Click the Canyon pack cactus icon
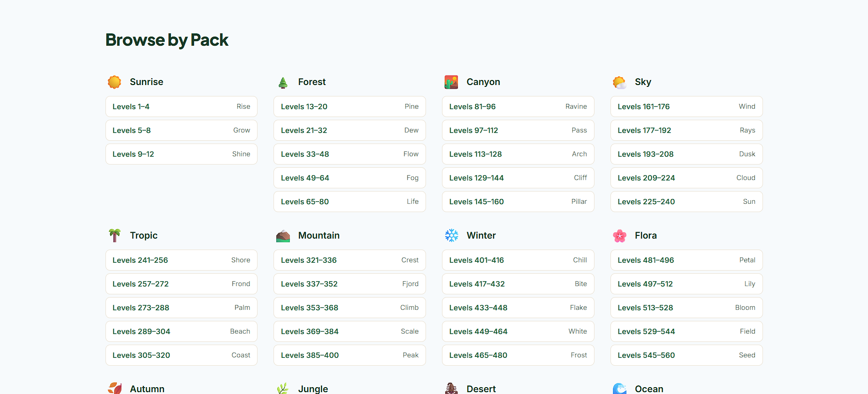This screenshot has height=394, width=868. tap(451, 82)
